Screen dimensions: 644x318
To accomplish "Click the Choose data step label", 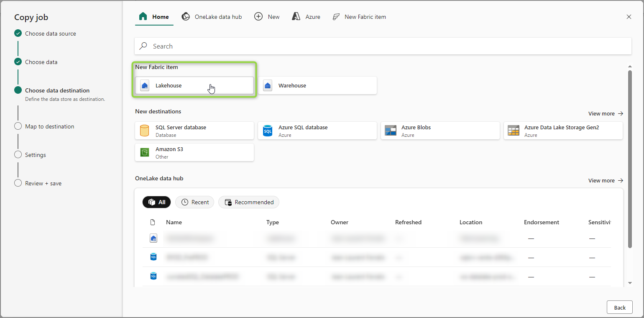I will point(41,62).
